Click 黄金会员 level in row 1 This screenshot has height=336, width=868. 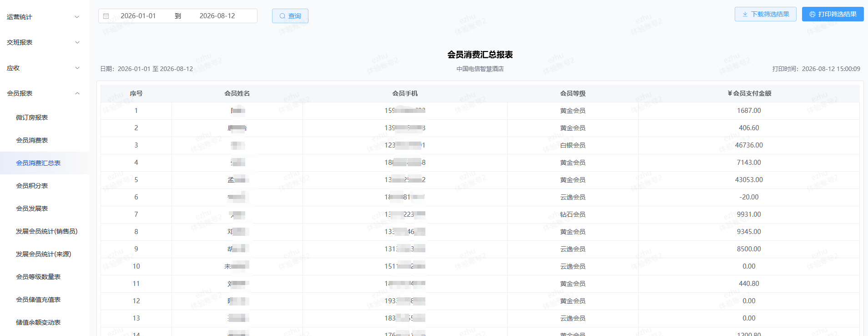coord(573,111)
